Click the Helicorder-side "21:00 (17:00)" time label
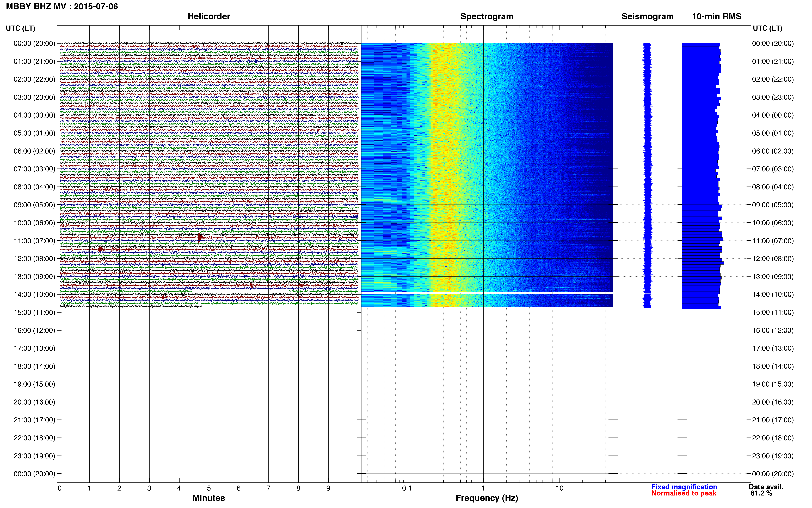Screen dimensions: 812x508 34,420
